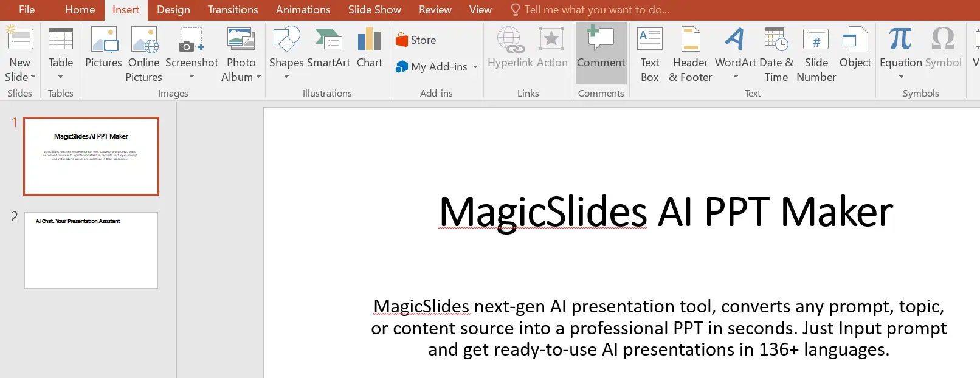Click the My Add-ins icon
This screenshot has height=378, width=980.
(402, 67)
